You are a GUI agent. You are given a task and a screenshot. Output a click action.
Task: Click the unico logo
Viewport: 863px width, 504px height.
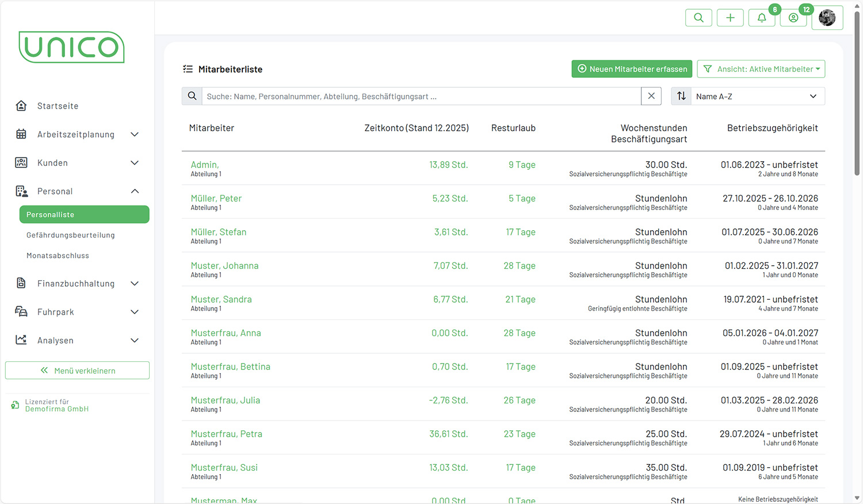(x=72, y=47)
